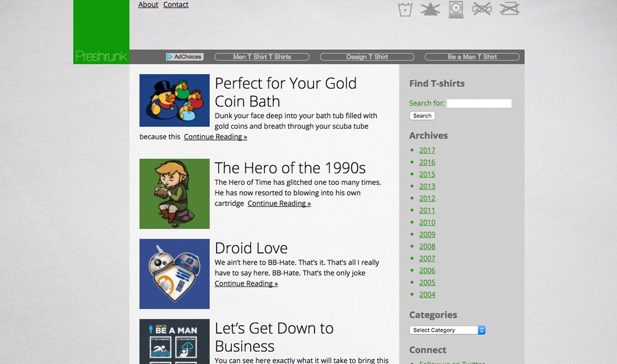Open the Men T Shirt T Shirts ad link

click(262, 57)
